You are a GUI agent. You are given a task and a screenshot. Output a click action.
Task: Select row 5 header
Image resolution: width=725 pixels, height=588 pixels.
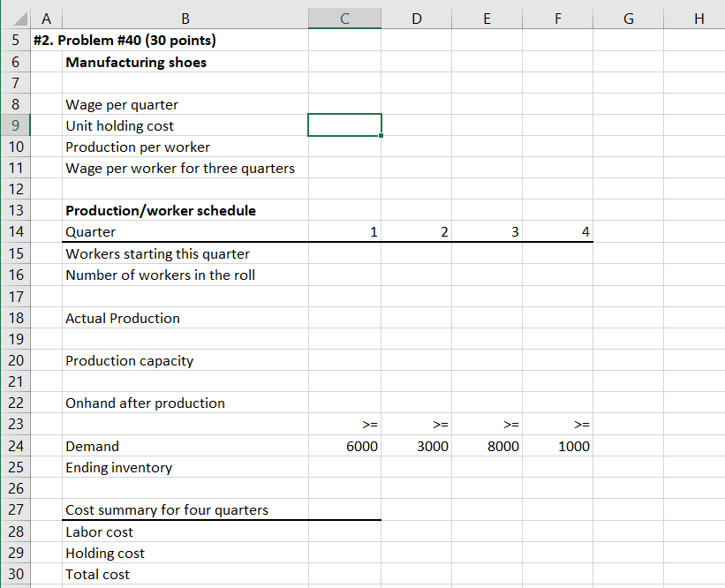15,41
